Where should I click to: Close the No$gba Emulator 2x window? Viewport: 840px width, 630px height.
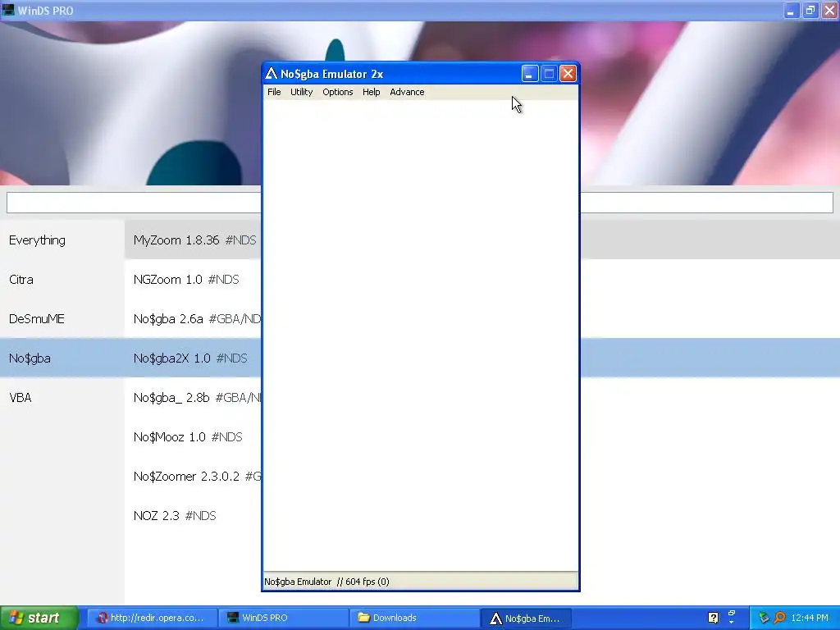point(568,73)
